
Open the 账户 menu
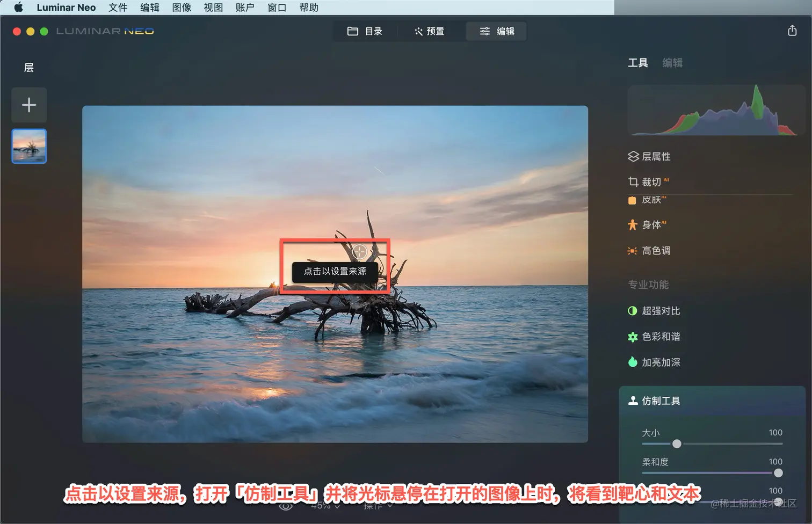point(245,8)
